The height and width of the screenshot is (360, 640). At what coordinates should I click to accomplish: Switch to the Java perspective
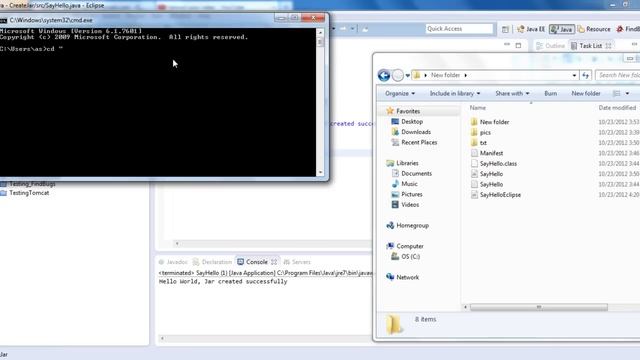point(562,29)
